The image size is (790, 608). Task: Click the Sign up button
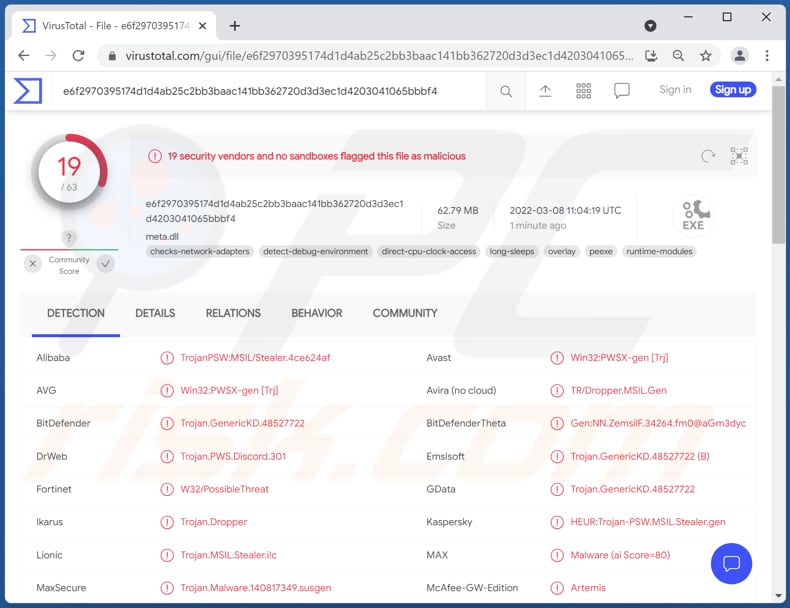(733, 90)
